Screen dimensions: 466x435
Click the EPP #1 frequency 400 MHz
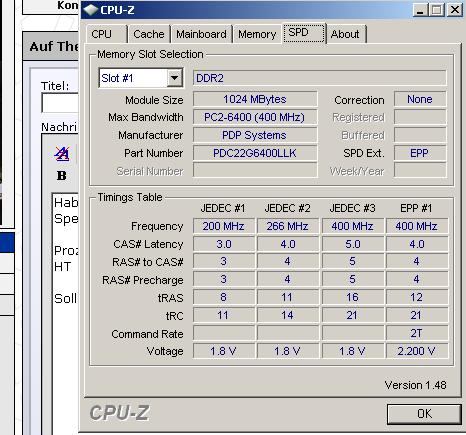coord(417,226)
